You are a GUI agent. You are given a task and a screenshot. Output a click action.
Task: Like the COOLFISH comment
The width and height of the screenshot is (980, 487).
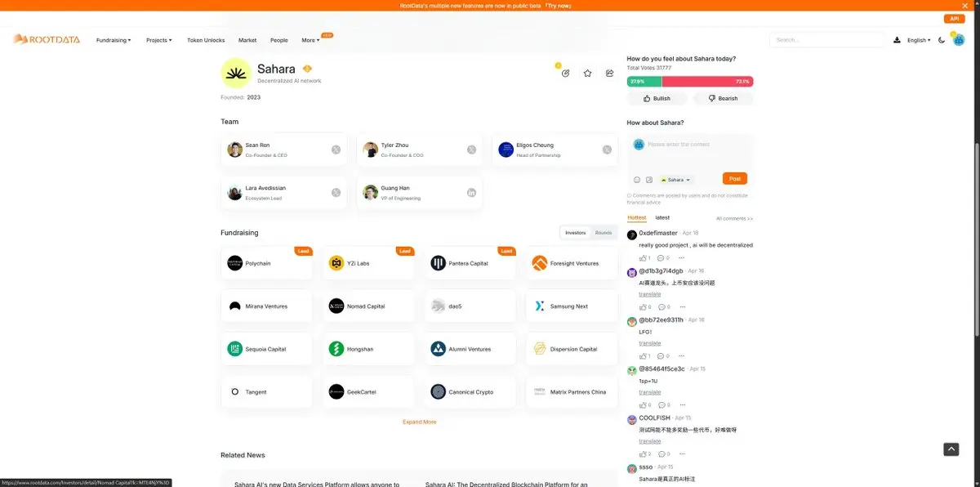pyautogui.click(x=644, y=454)
